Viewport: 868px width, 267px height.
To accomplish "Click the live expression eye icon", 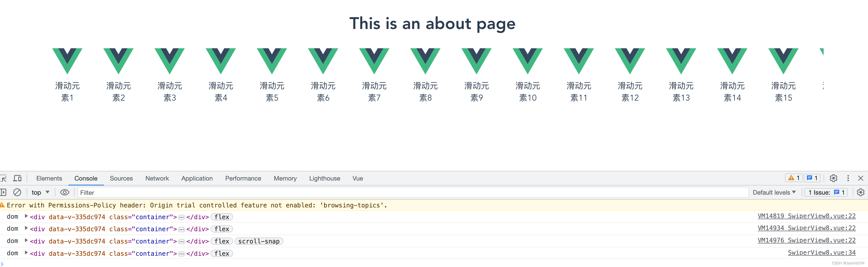I will tap(65, 193).
